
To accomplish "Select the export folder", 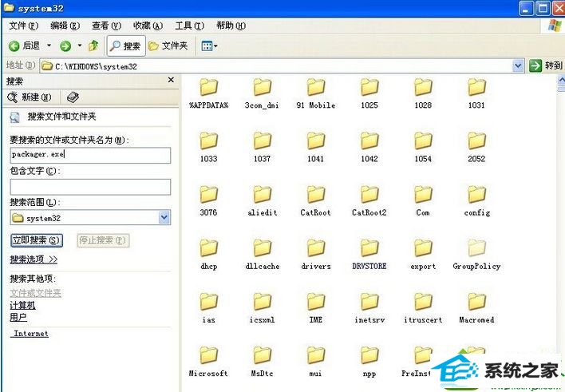I will (x=423, y=255).
